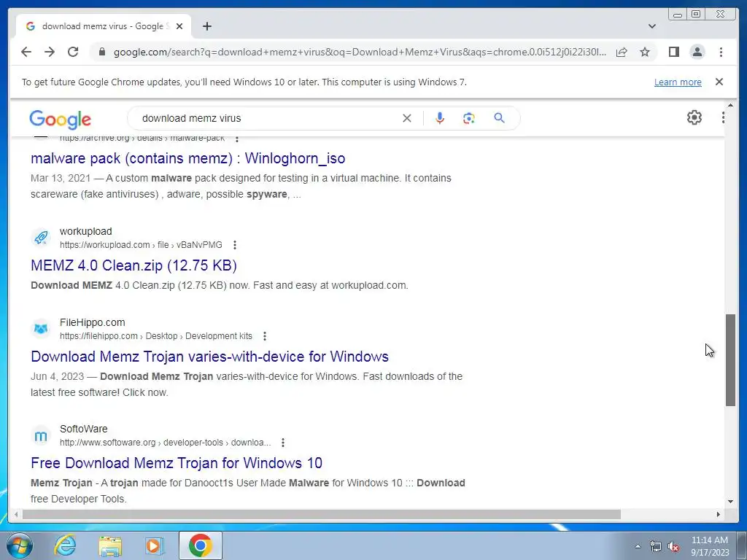Open the Learn more link
This screenshot has width=747, height=560.
click(678, 82)
